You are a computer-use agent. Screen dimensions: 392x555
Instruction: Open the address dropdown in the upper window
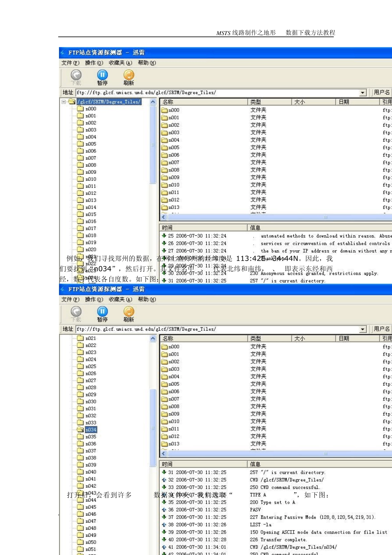[363, 93]
